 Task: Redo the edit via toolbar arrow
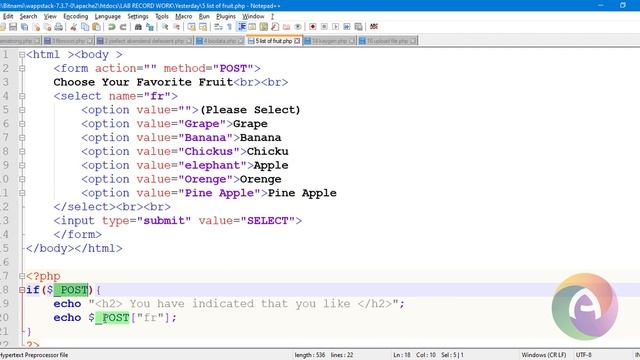(123, 27)
